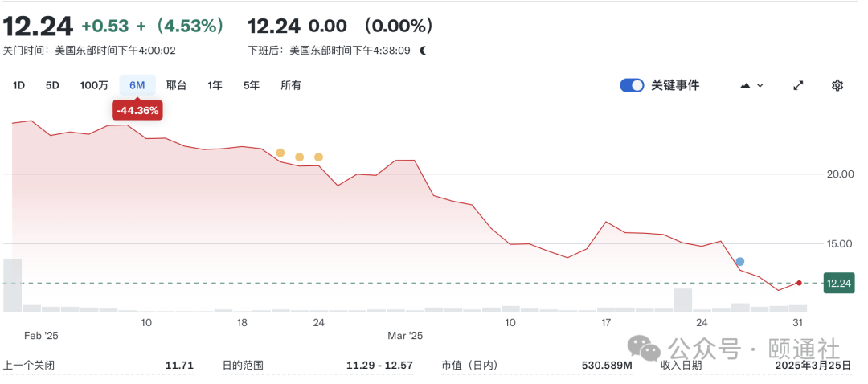Viewport: 868px width, 384px height.
Task: Switch to the 1年 range
Action: (215, 85)
